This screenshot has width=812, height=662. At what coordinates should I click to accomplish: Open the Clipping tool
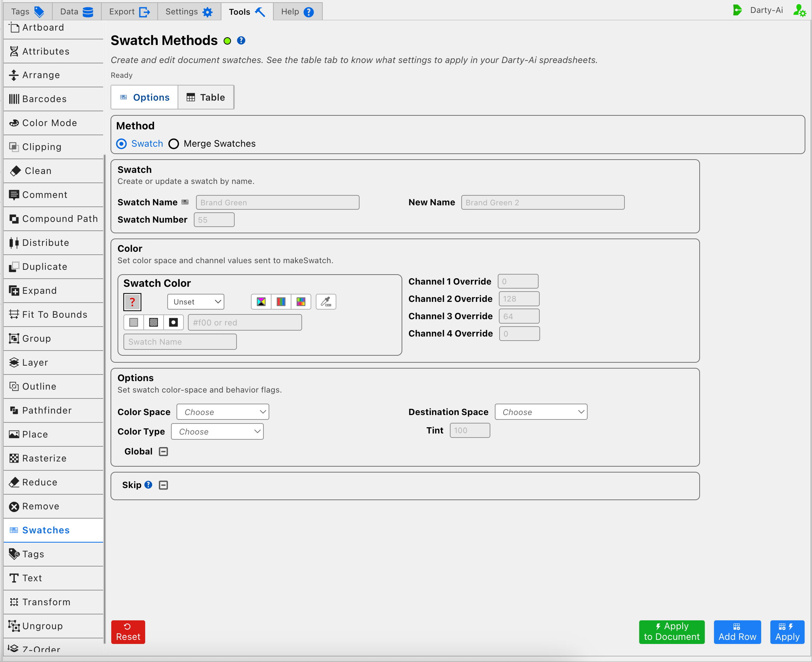tap(53, 147)
